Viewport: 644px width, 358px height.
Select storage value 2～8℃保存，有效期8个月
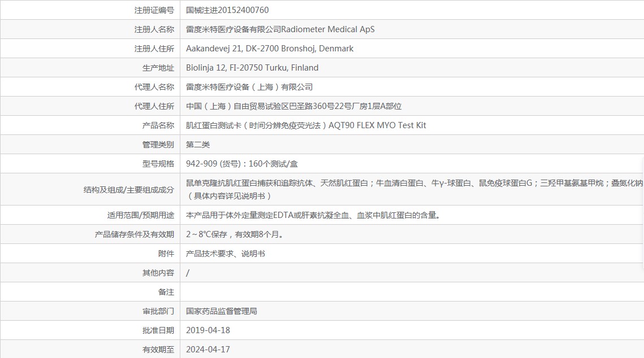235,234
